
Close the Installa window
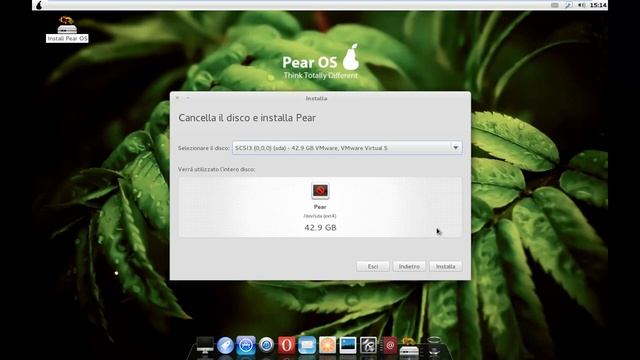177,98
